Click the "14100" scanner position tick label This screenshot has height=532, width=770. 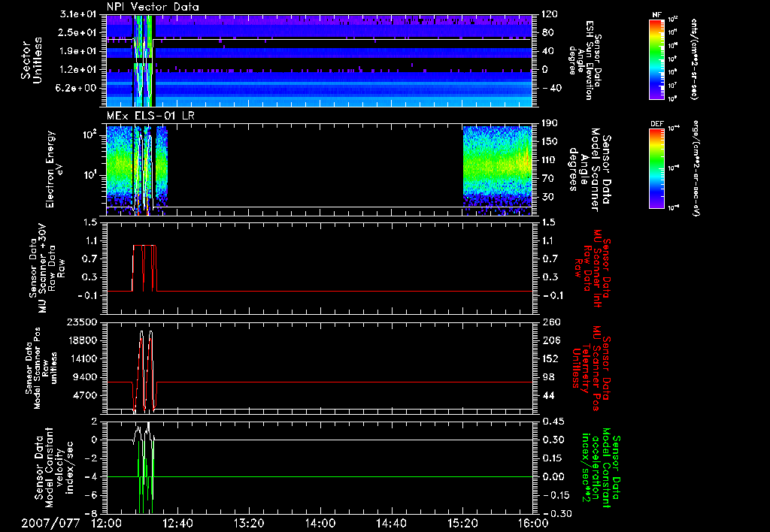(83, 358)
